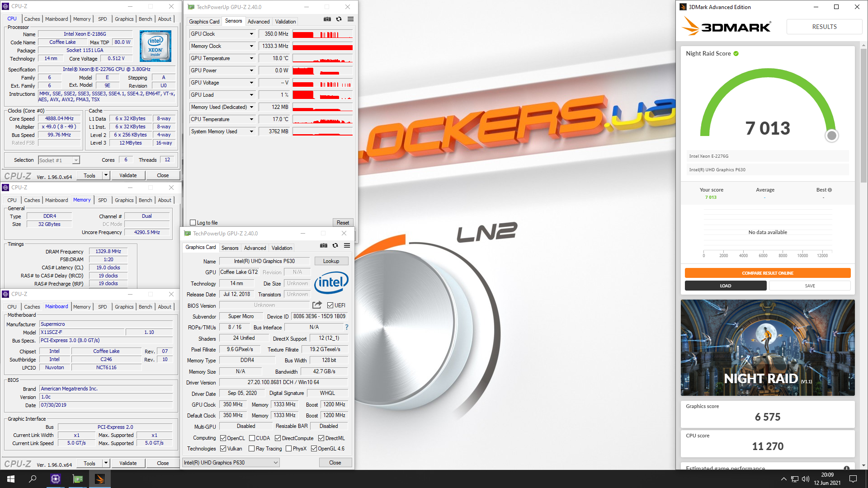The height and width of the screenshot is (488, 868).
Task: Open GPU Load sensor dropdown
Action: tap(251, 95)
